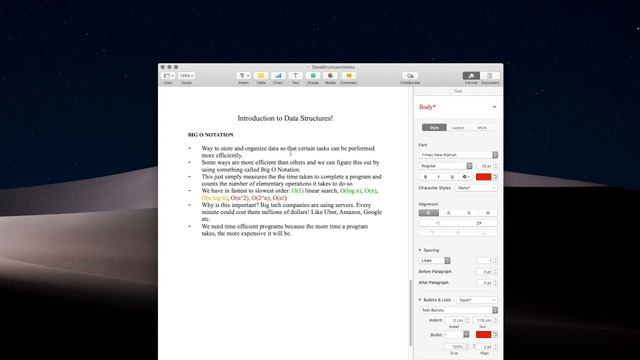Insert a Shape from the toolbar
This screenshot has height=360, width=640.
(313, 76)
